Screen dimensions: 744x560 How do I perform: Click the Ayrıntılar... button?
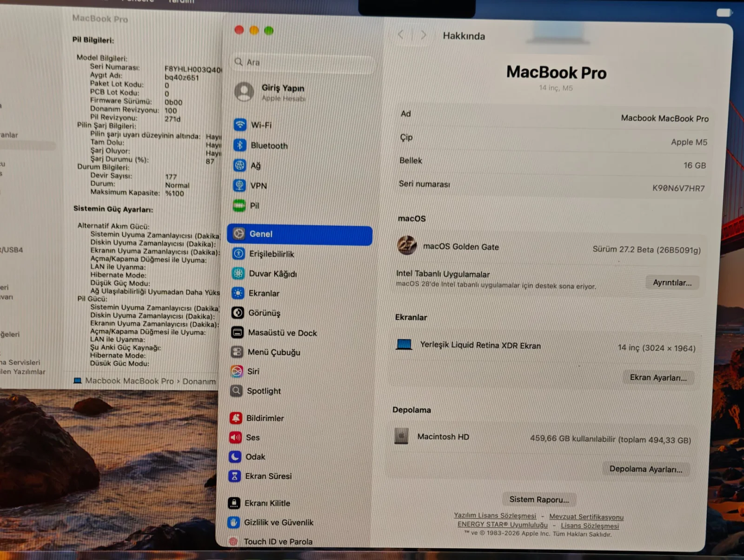pos(672,283)
